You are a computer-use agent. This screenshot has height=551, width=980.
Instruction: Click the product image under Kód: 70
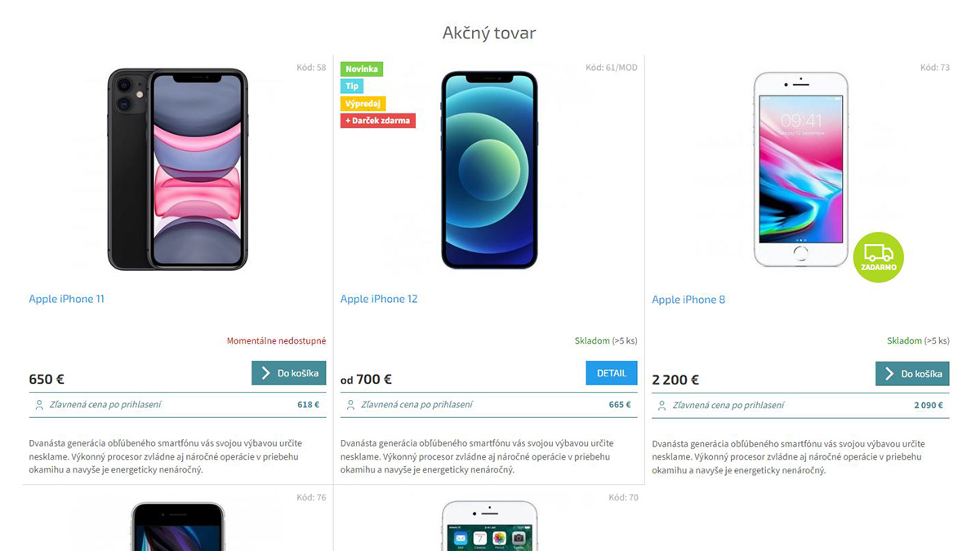point(489,526)
